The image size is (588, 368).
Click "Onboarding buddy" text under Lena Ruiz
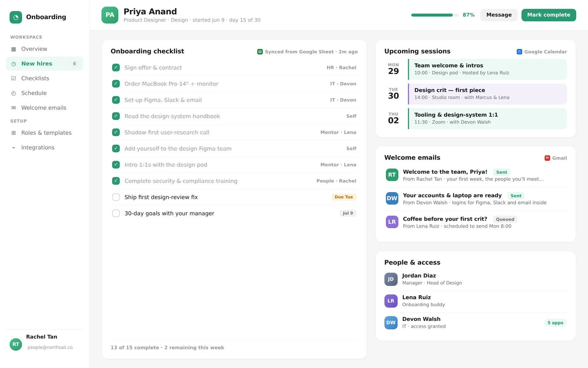[423, 305]
